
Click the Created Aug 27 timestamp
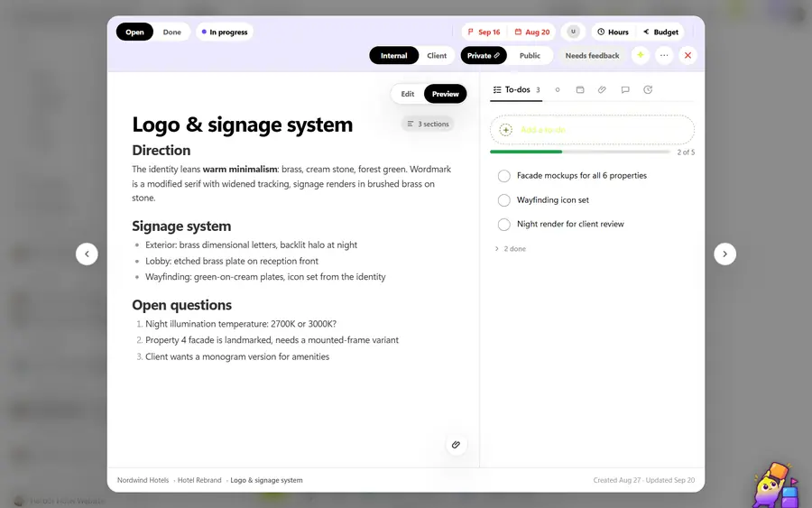pos(617,480)
